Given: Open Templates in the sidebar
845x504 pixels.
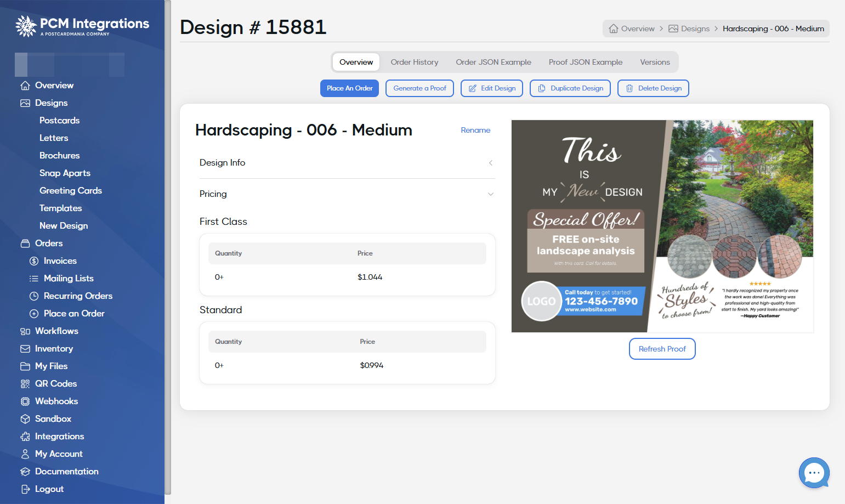Looking at the screenshot, I should point(60,208).
